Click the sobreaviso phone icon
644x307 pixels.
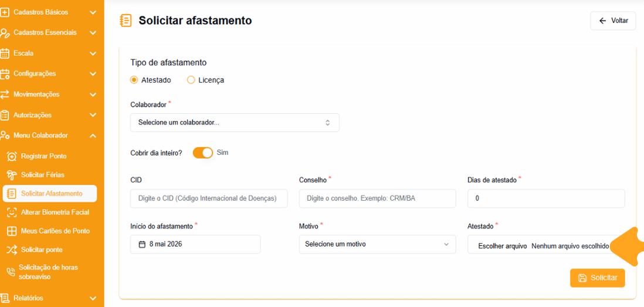[x=11, y=272]
